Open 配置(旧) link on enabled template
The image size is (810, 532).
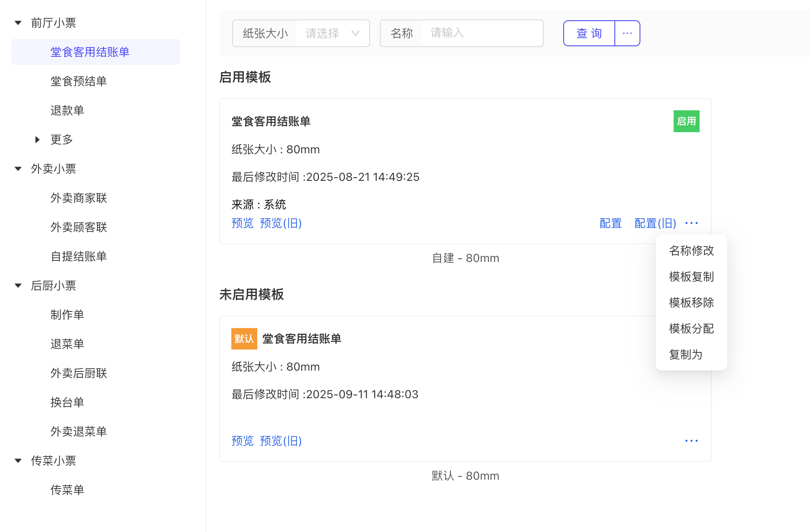click(655, 223)
